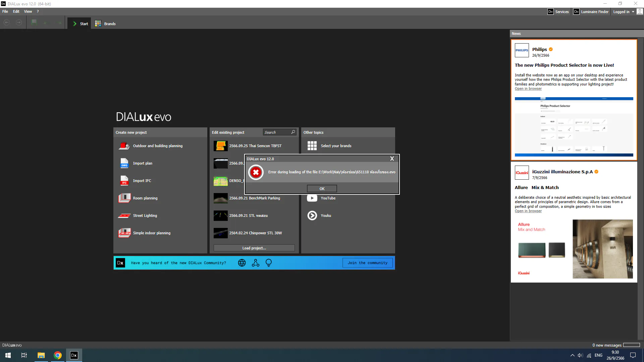The height and width of the screenshot is (362, 644).
Task: Click OK in the error dialog
Action: pos(322,189)
